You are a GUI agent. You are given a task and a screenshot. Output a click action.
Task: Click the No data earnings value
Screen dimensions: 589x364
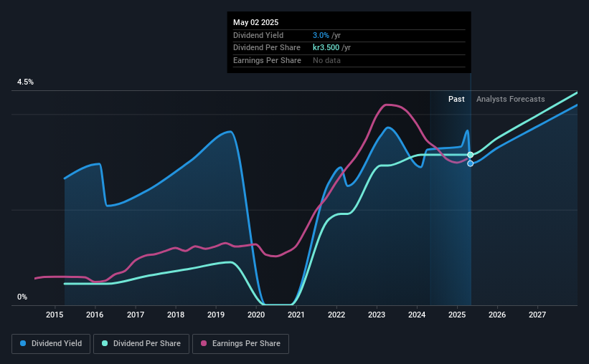(326, 60)
